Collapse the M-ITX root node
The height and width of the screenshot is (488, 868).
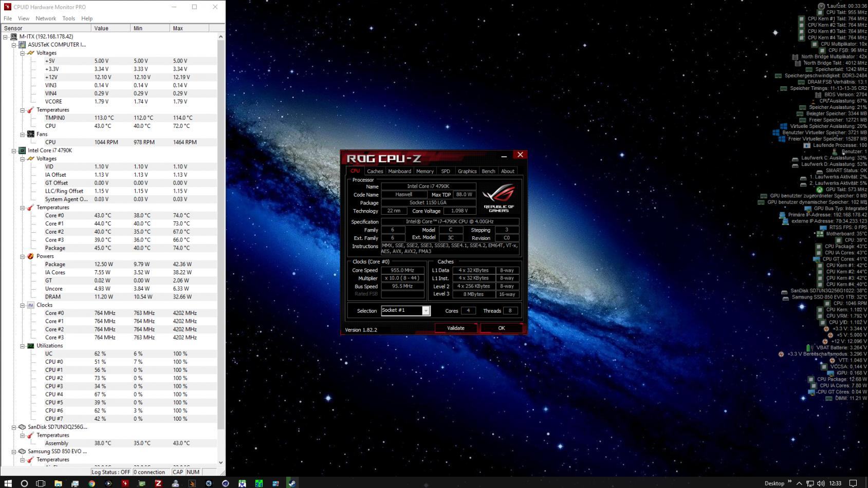click(x=6, y=36)
